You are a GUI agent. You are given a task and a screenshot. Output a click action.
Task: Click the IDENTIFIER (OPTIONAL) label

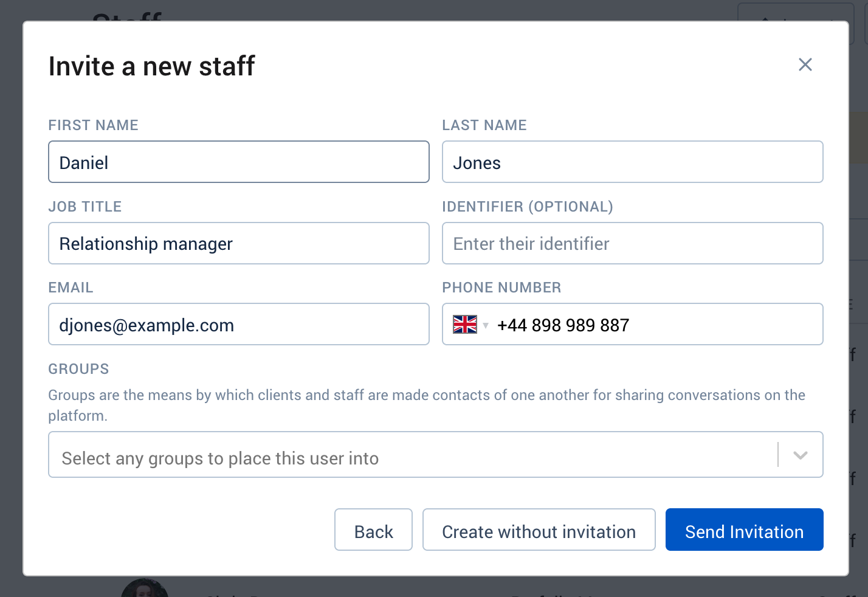click(527, 207)
